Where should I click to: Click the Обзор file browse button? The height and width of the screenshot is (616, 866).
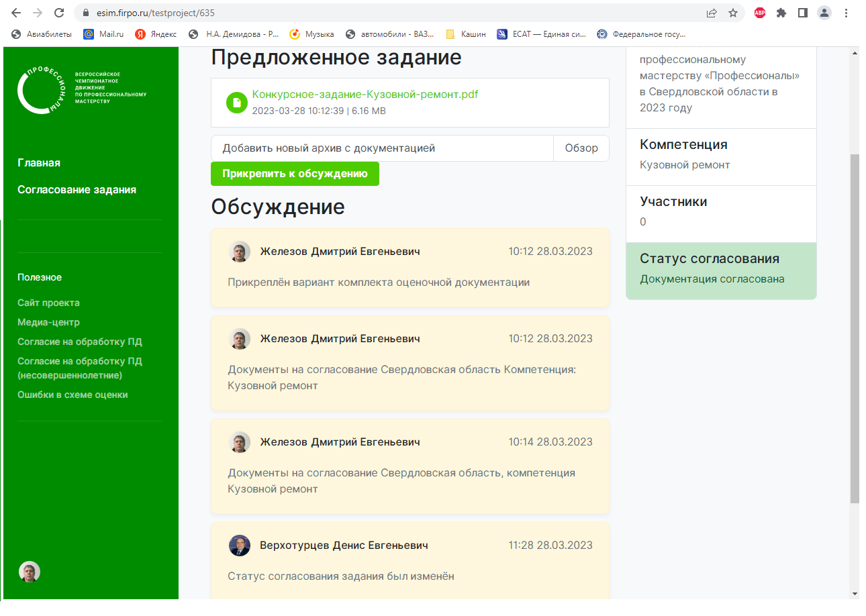coord(581,148)
